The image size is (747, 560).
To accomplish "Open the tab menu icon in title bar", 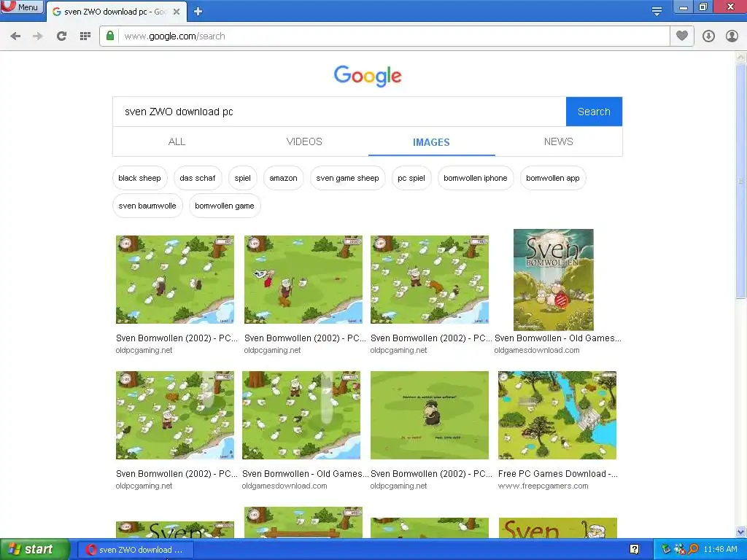I will point(657,12).
